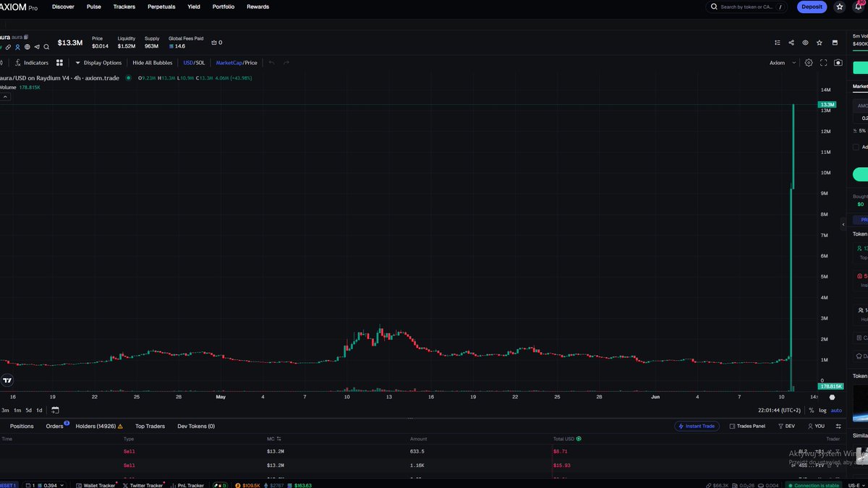
Task: Toggle percent scale on chart
Action: tap(811, 410)
